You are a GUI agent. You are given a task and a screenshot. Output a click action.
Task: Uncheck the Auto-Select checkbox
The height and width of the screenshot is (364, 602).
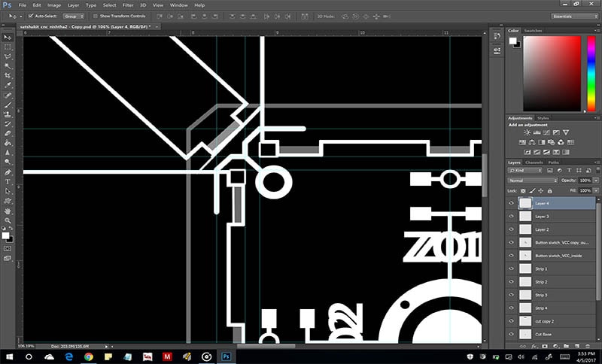pos(31,16)
